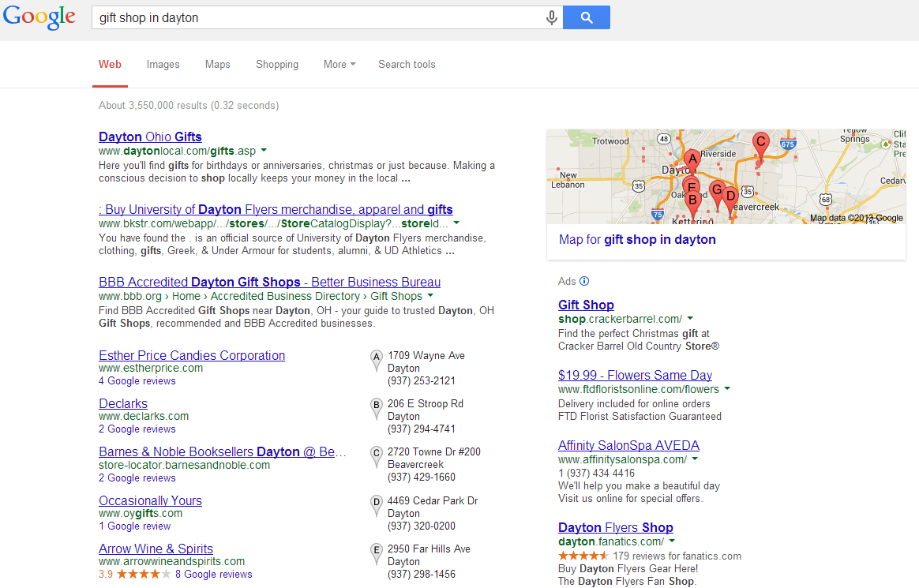Open the More menu dropdown
Screen dimensions: 919x588
click(x=339, y=65)
